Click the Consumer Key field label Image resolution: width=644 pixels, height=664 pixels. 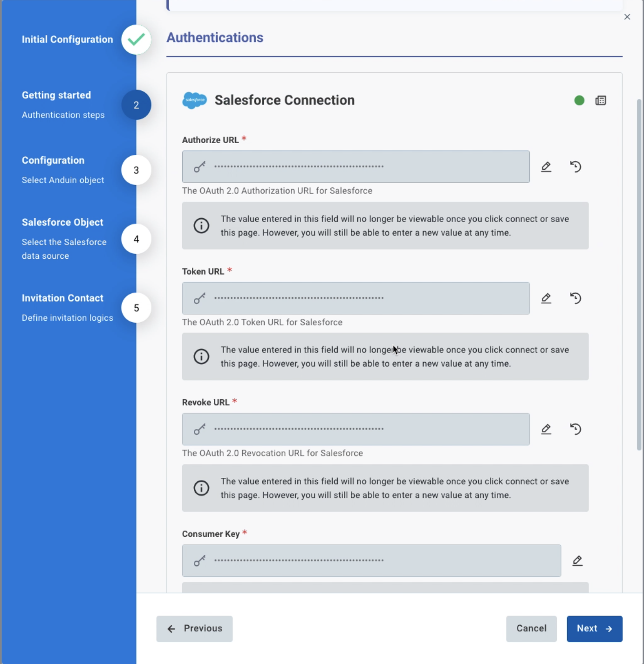point(211,534)
